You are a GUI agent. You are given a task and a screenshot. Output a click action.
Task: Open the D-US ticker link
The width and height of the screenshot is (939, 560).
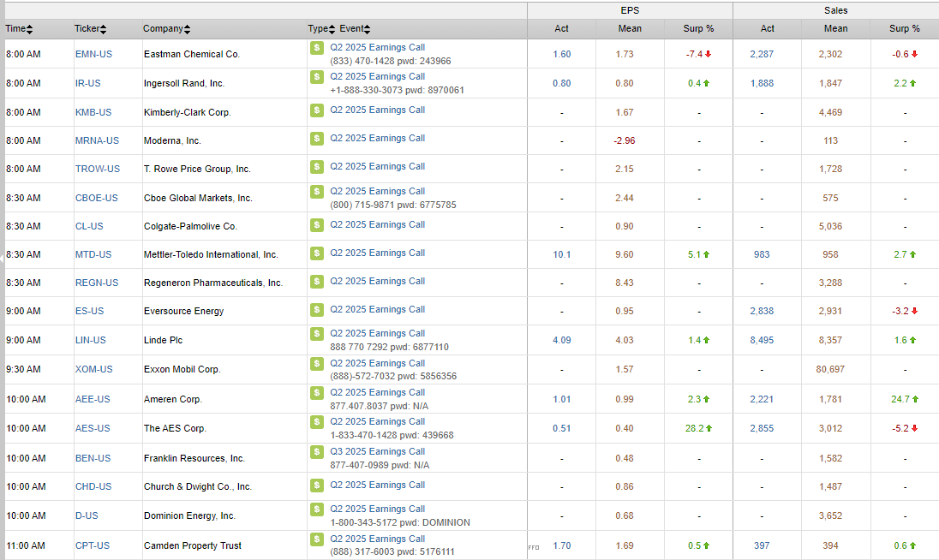tap(87, 515)
